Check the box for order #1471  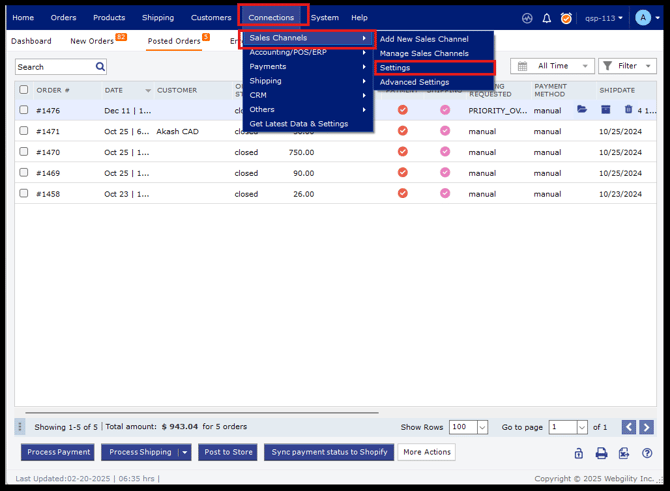(x=24, y=131)
